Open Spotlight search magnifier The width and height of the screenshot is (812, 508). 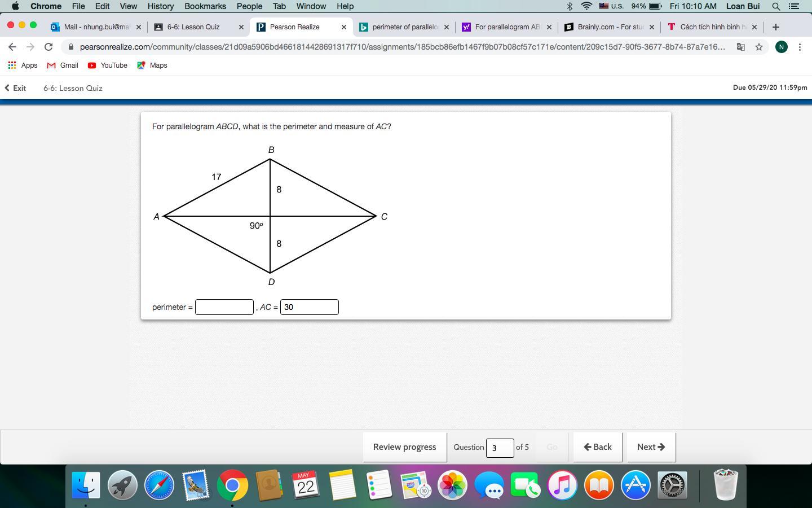pyautogui.click(x=776, y=6)
